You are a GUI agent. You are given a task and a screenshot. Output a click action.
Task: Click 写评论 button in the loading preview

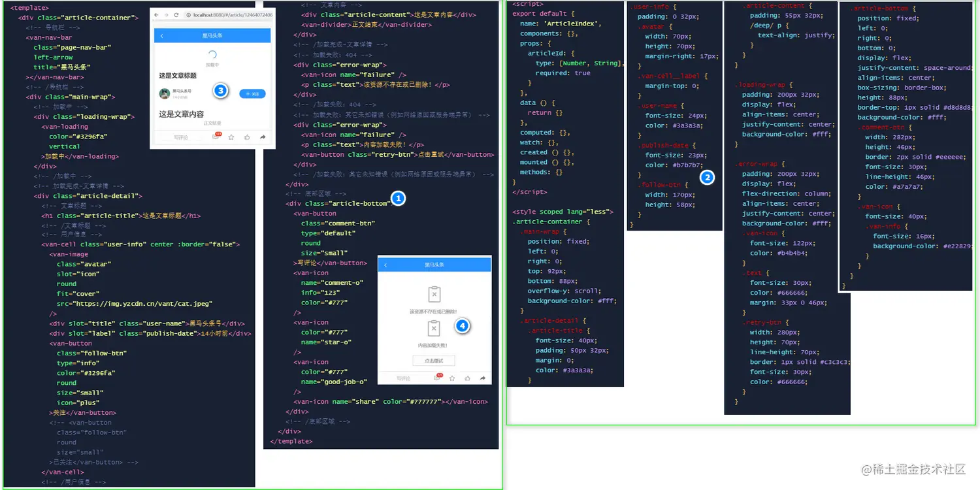coord(180,137)
